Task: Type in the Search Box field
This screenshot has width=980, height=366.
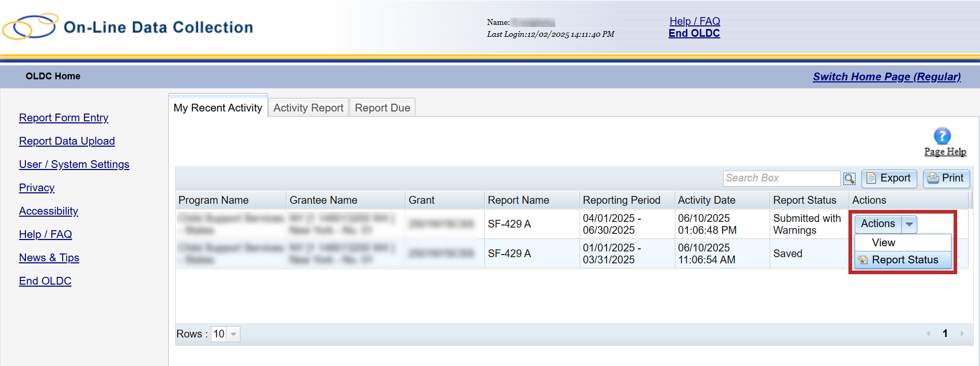Action: (781, 178)
